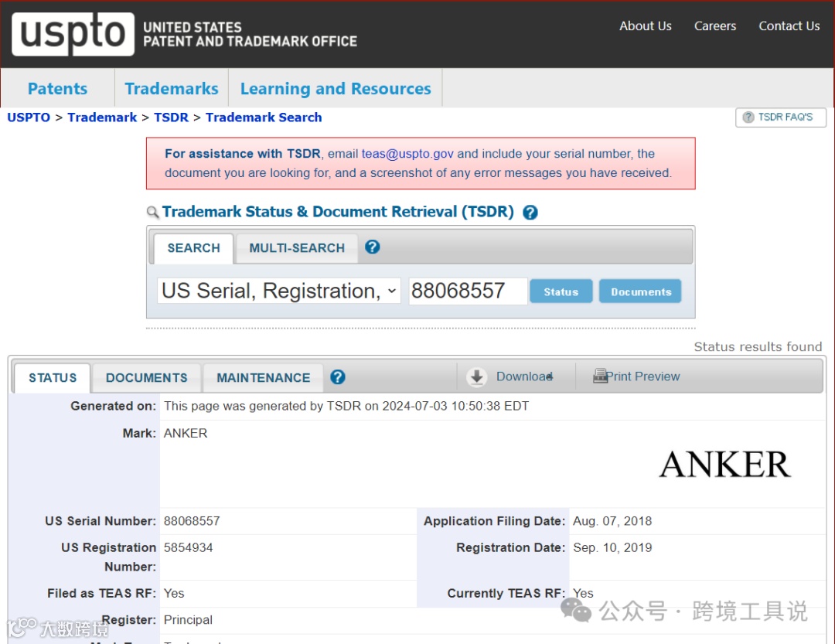Click the teas@uspto.gov email link
This screenshot has height=644, width=835.
[x=407, y=154]
